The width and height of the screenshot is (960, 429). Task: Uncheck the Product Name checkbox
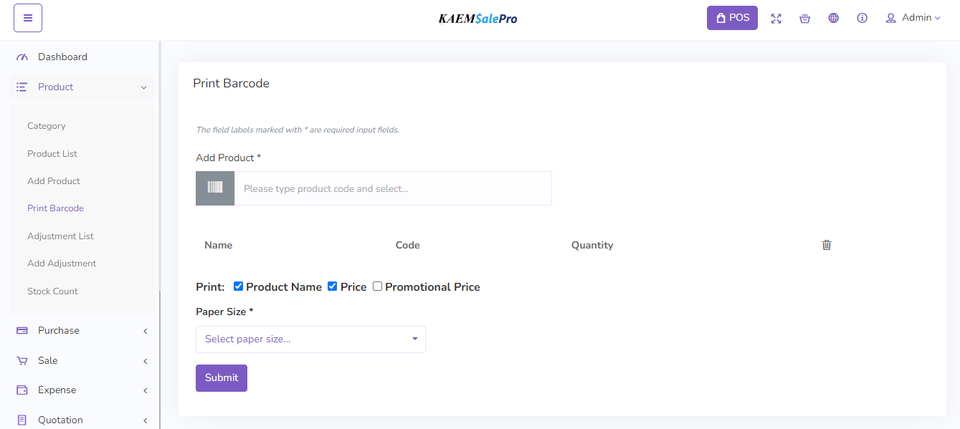(x=238, y=286)
